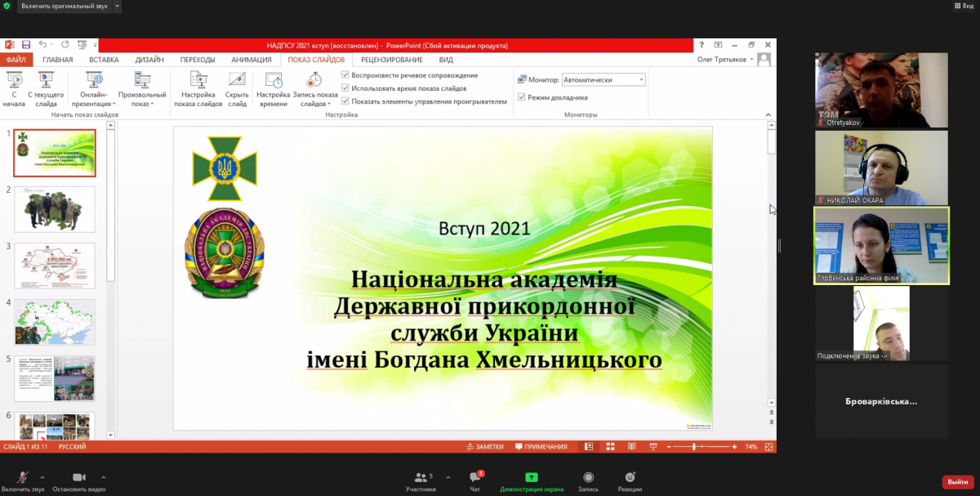Select slide 3 thumbnail in panel
The width and height of the screenshot is (980, 496).
point(55,266)
